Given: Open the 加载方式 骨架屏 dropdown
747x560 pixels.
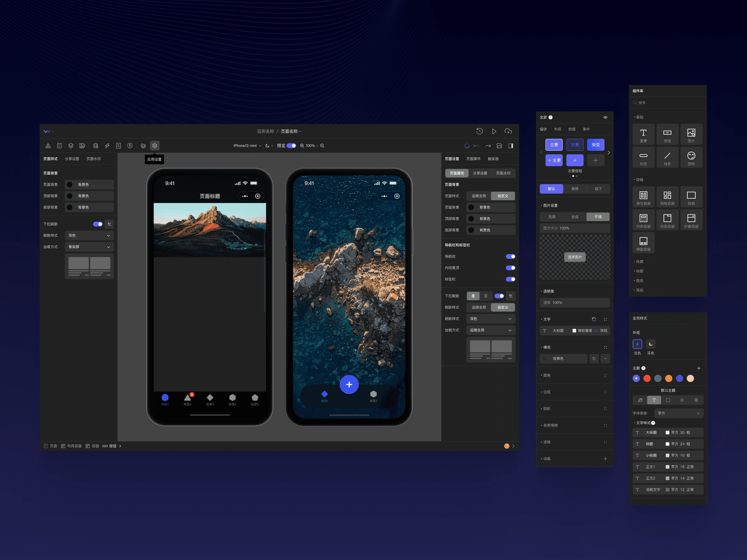Looking at the screenshot, I should coord(89,247).
